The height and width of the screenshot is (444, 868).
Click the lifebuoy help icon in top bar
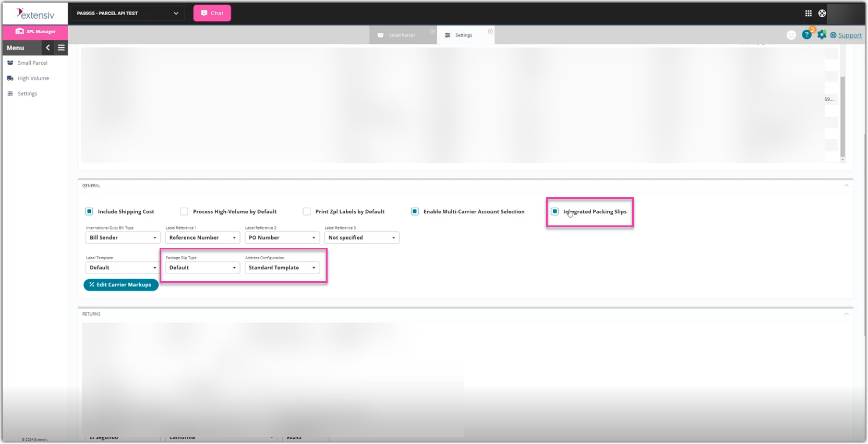click(822, 14)
